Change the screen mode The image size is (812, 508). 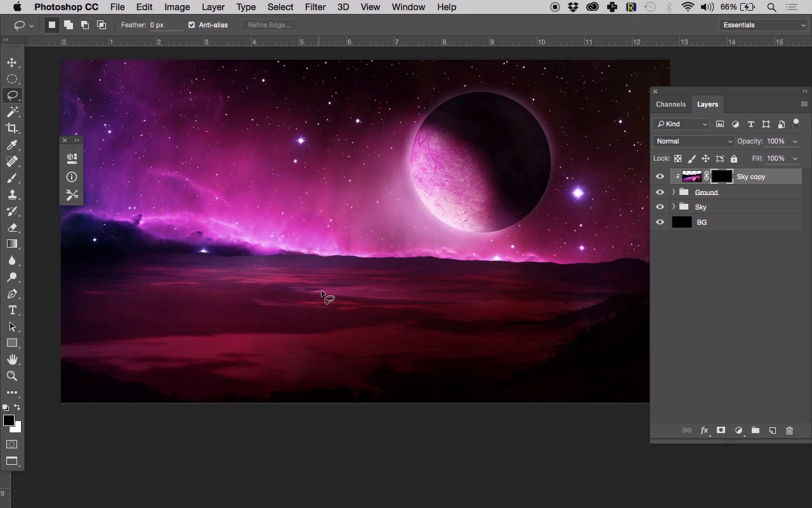coord(12,461)
